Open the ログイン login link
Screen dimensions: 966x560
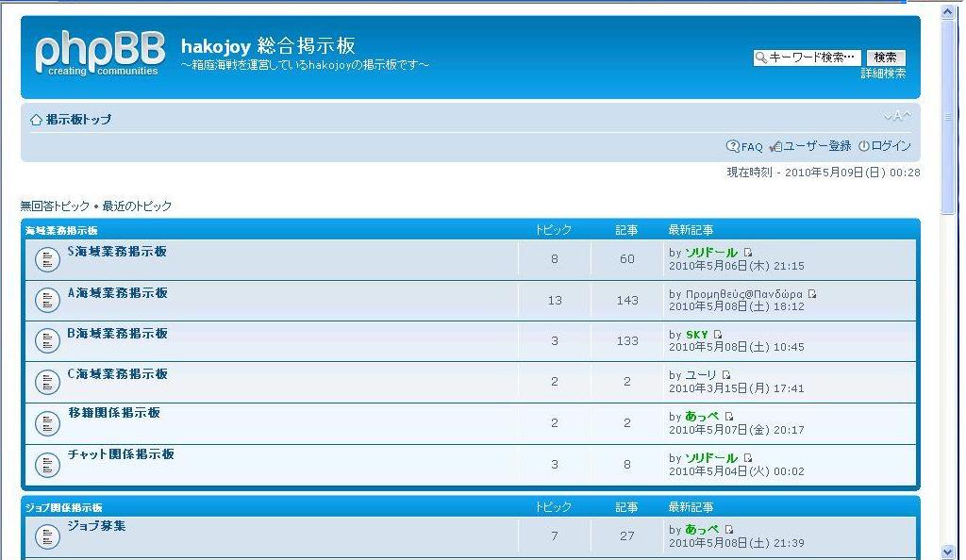coord(891,146)
